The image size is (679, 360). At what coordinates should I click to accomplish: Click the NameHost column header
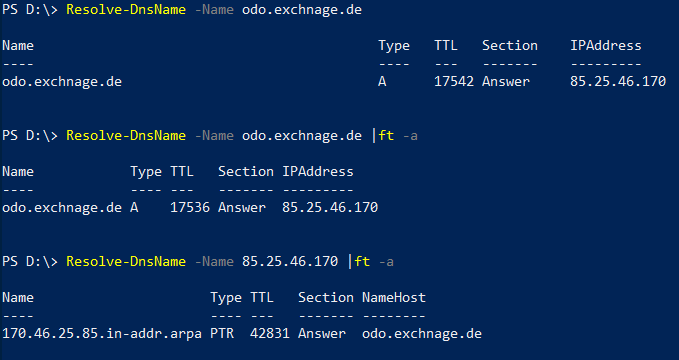tap(394, 298)
